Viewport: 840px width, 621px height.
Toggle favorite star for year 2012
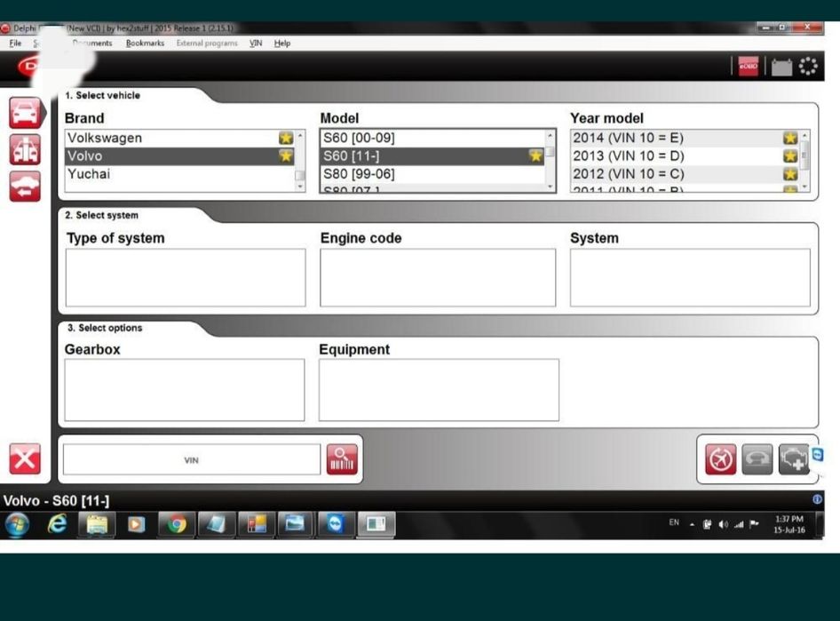click(x=790, y=174)
